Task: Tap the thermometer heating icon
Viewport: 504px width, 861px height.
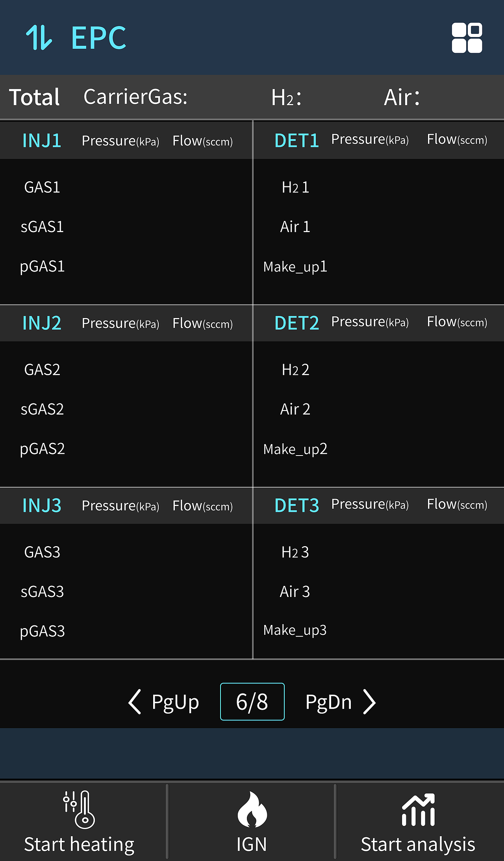Action: [79, 809]
